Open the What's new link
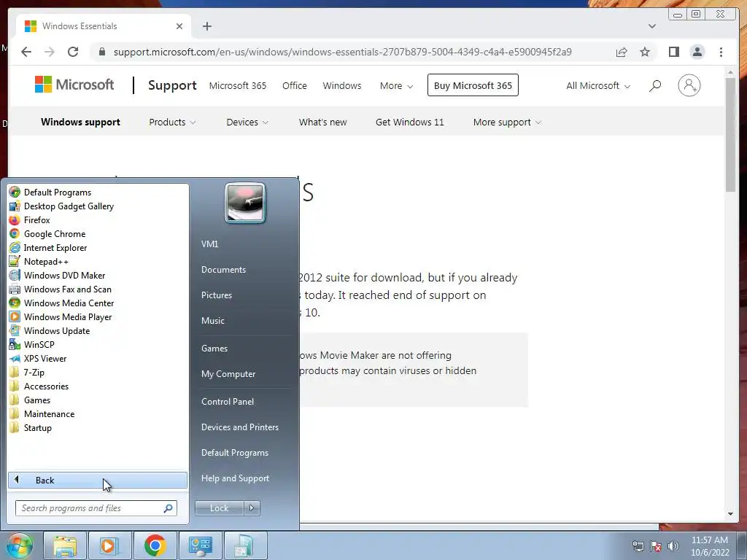 pyautogui.click(x=322, y=122)
